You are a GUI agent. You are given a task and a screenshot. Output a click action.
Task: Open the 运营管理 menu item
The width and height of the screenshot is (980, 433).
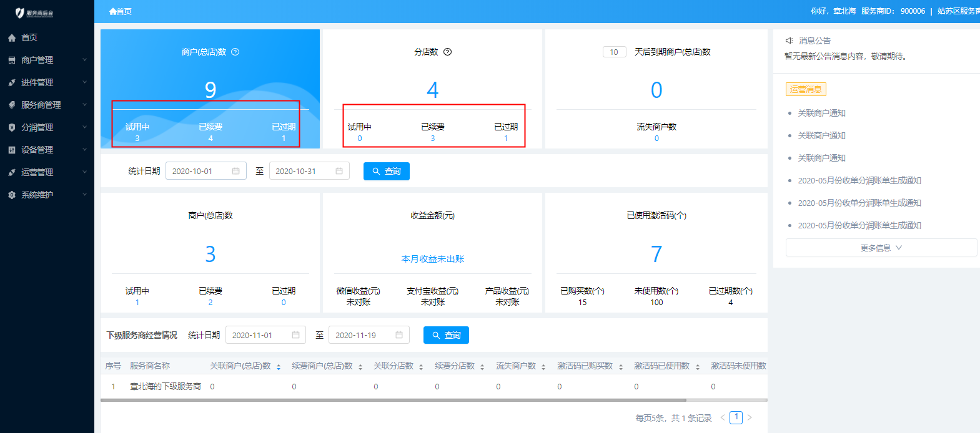[x=37, y=172]
